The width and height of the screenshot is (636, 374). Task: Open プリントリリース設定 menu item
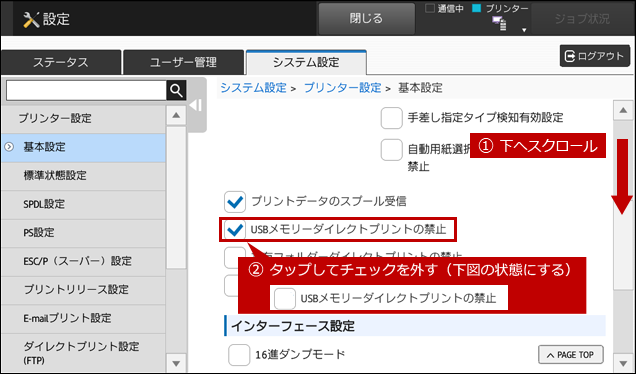[x=83, y=290]
